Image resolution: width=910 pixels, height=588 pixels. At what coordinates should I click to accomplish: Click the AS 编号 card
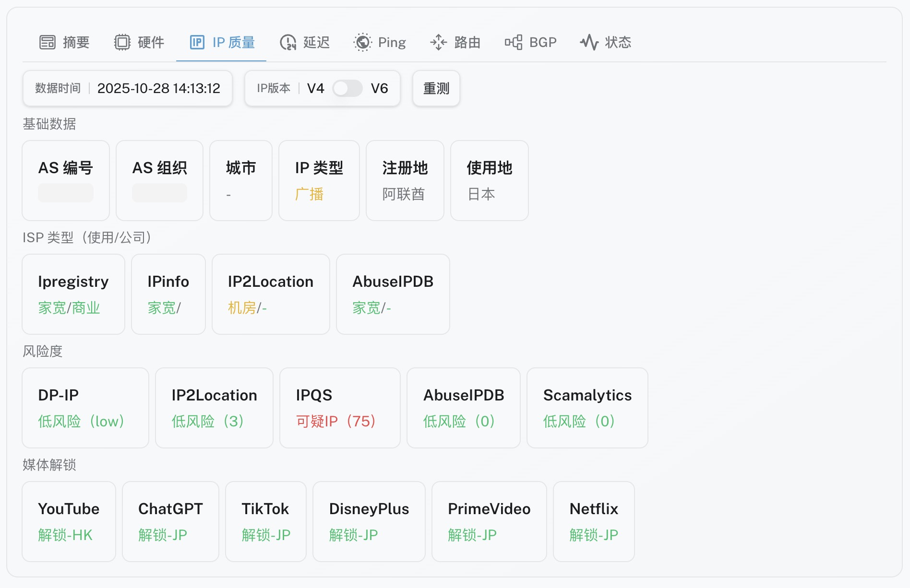point(66,180)
